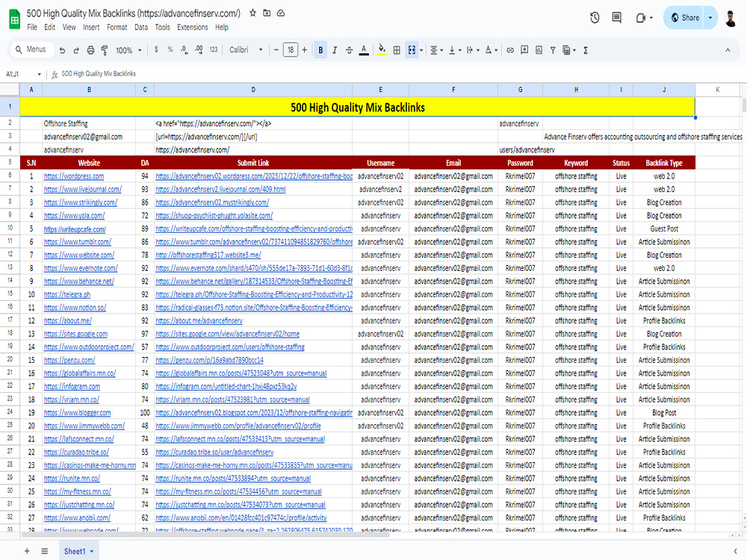Viewport: 747px width, 560px height.
Task: Open the Data menu
Action: pos(141,27)
